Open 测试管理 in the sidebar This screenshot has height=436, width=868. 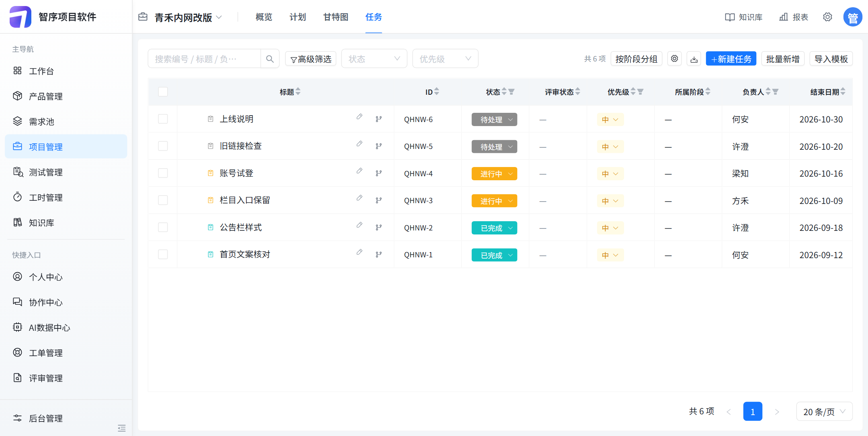click(x=66, y=172)
